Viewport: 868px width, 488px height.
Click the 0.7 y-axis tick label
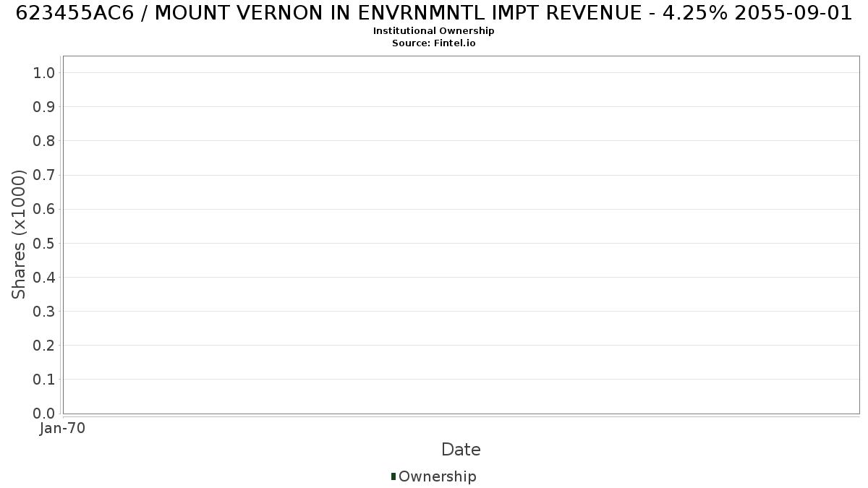pyautogui.click(x=44, y=175)
